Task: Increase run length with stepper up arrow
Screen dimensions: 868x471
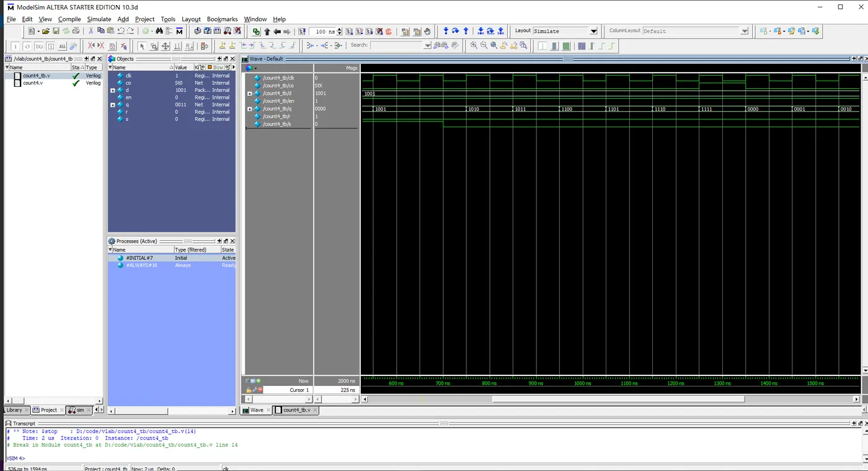Action: point(339,29)
